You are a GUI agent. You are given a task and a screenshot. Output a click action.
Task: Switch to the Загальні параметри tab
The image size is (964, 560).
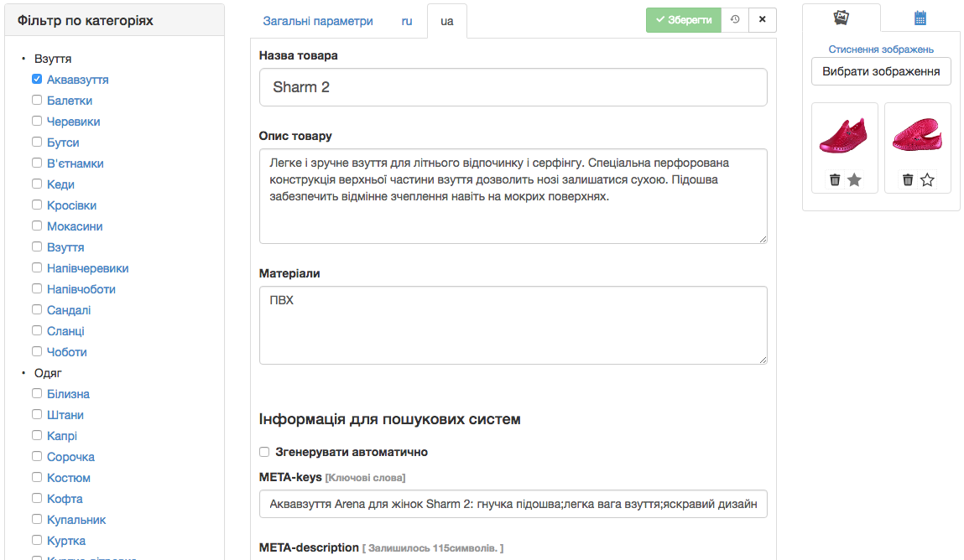318,21
